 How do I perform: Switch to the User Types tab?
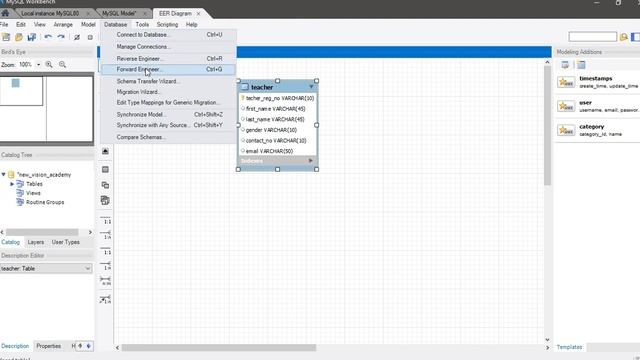pos(65,242)
